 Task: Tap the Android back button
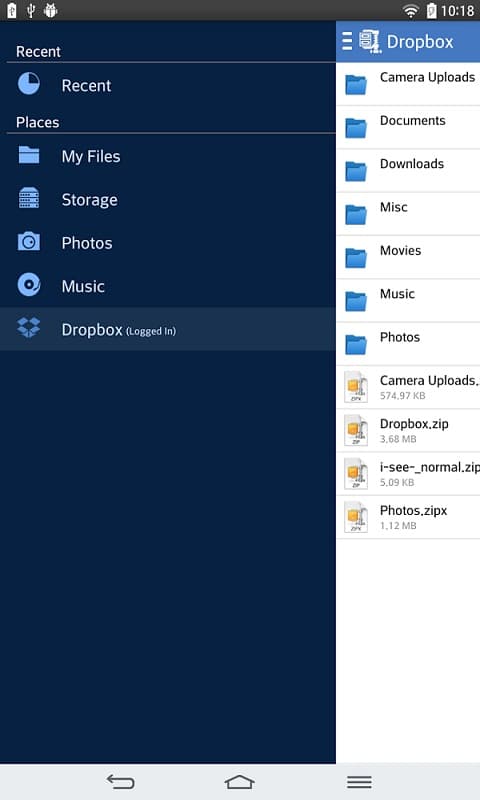[x=120, y=782]
